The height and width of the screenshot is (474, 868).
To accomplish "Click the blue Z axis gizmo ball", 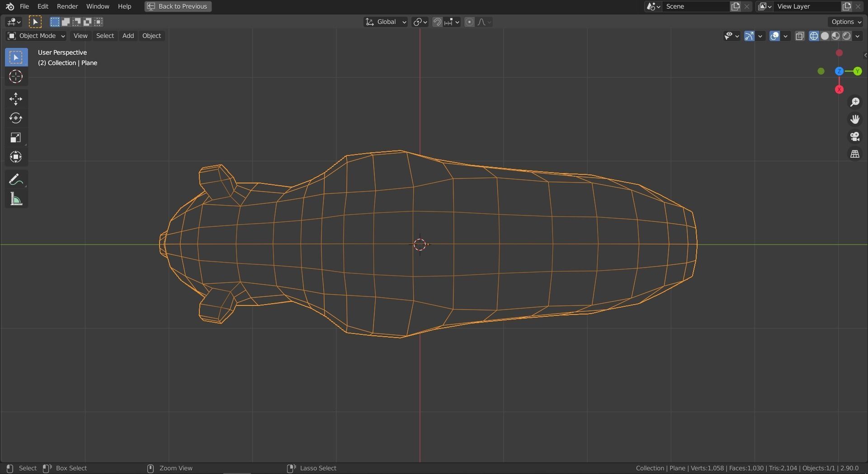I will click(839, 71).
